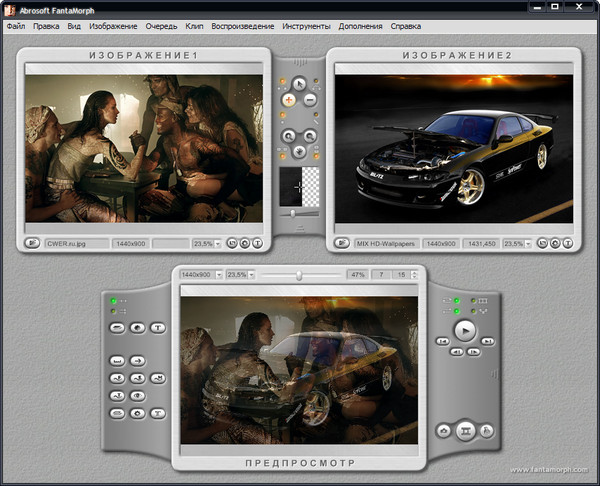The image size is (600, 486).
Task: Click the open file icon under Изображение1
Action: click(x=33, y=242)
